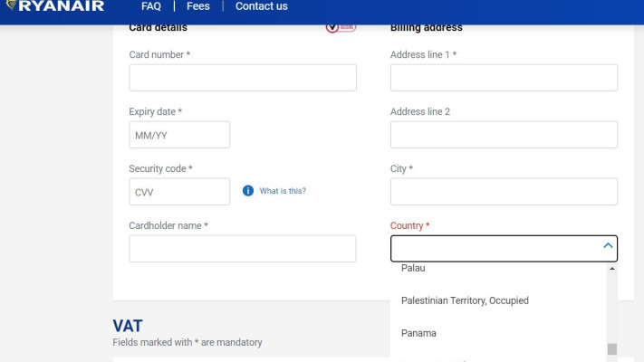Choose Palestinian Territory, Occupied option

[465, 300]
